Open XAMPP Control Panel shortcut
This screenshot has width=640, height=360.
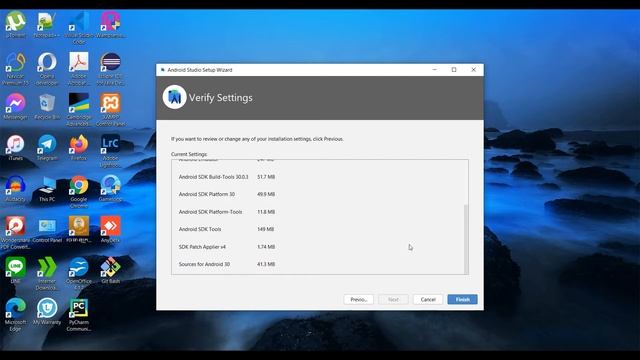pos(111,109)
